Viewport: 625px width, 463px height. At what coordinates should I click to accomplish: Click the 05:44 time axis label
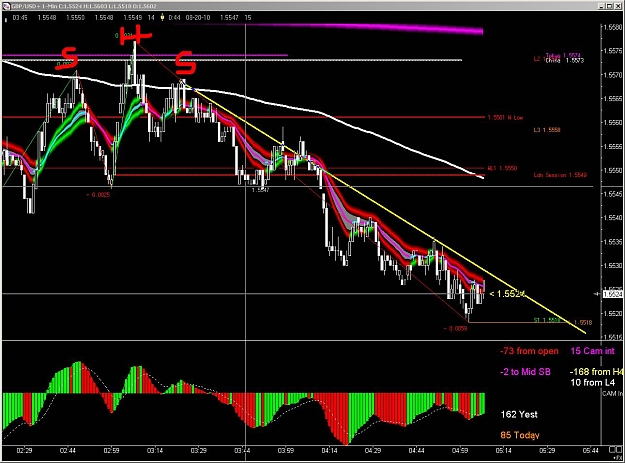591,451
